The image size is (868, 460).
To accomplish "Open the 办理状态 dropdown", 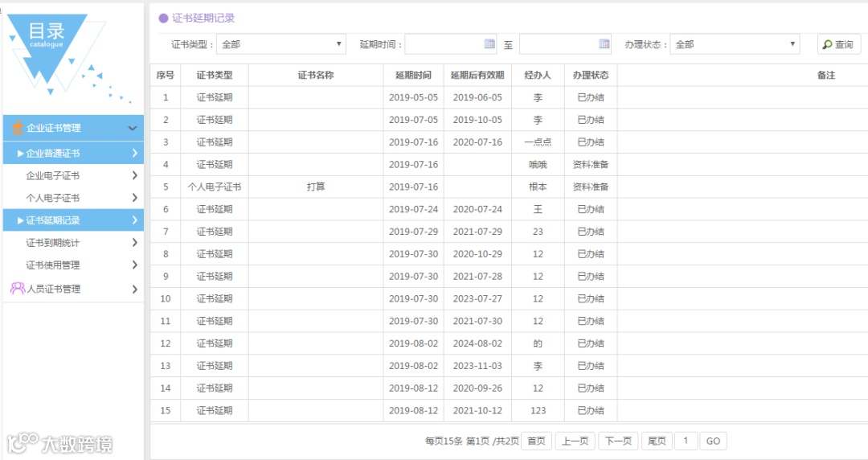I will [x=735, y=44].
